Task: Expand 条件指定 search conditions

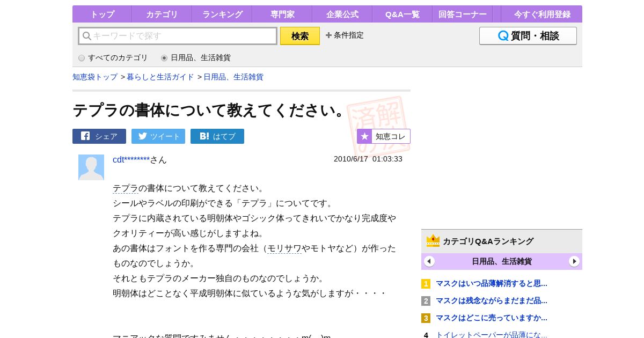Action: tap(345, 35)
